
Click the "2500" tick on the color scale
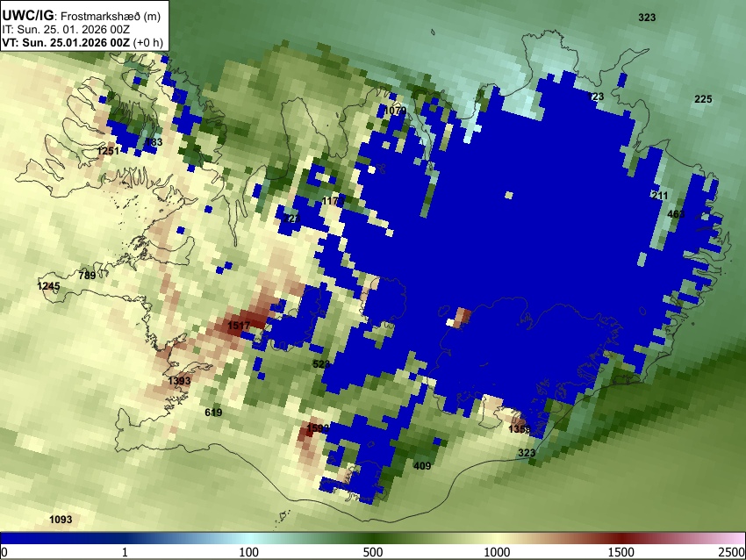point(731,552)
